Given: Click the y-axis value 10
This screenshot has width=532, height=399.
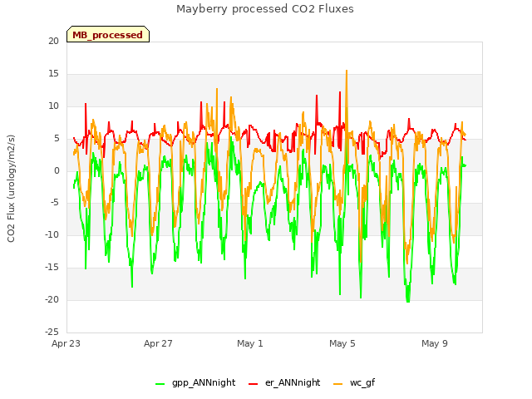Looking at the screenshot, I should tap(53, 106).
